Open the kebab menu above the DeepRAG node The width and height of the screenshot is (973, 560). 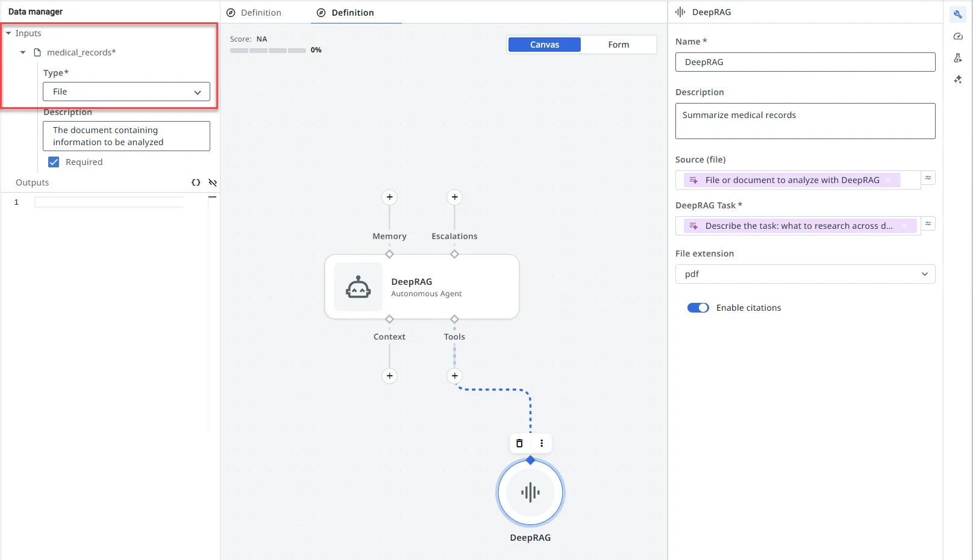pos(541,443)
